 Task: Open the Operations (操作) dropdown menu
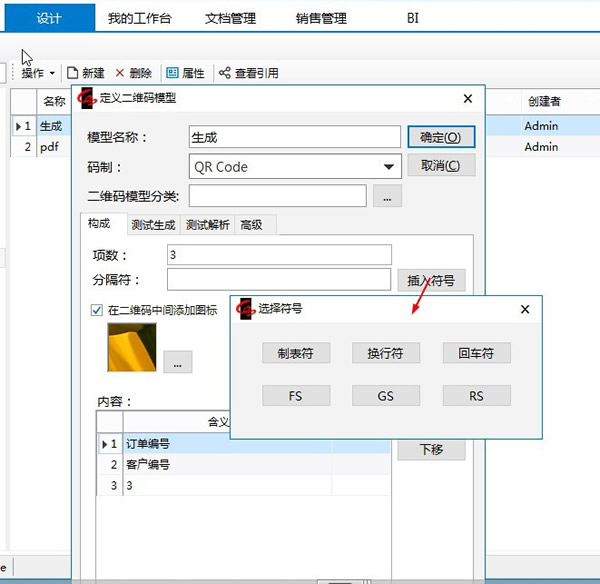(38, 73)
